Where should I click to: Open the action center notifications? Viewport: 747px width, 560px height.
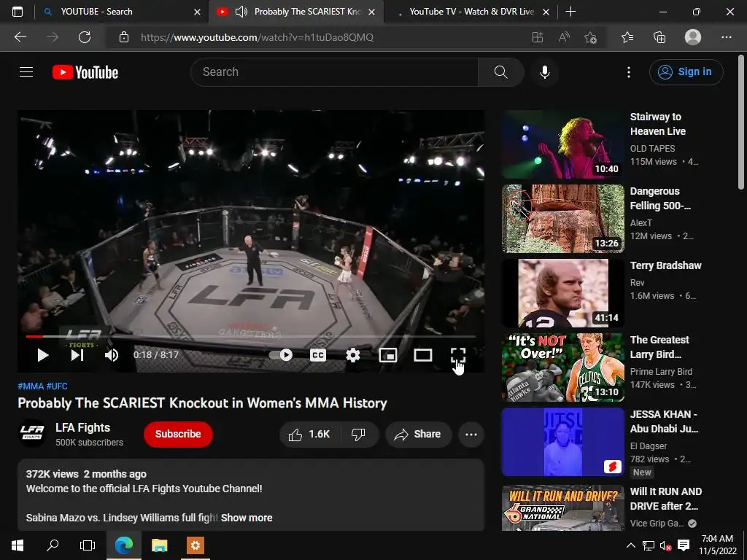(x=684, y=545)
